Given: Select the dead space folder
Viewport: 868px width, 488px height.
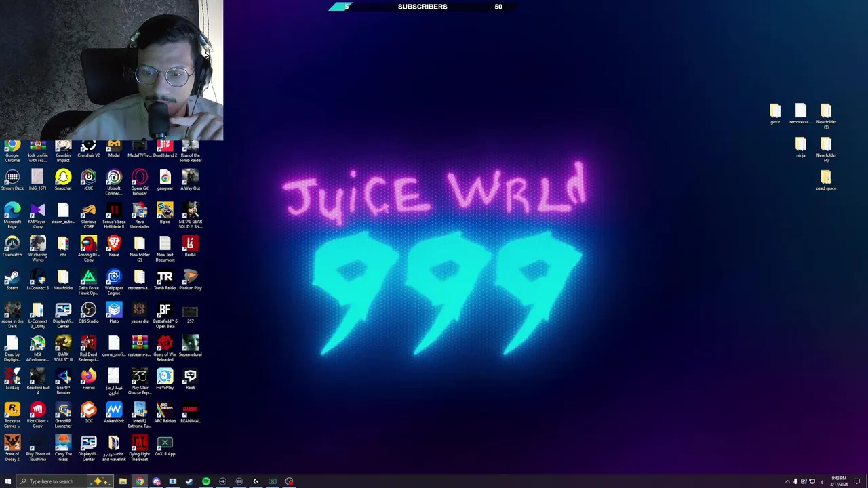Looking at the screenshot, I should [826, 180].
